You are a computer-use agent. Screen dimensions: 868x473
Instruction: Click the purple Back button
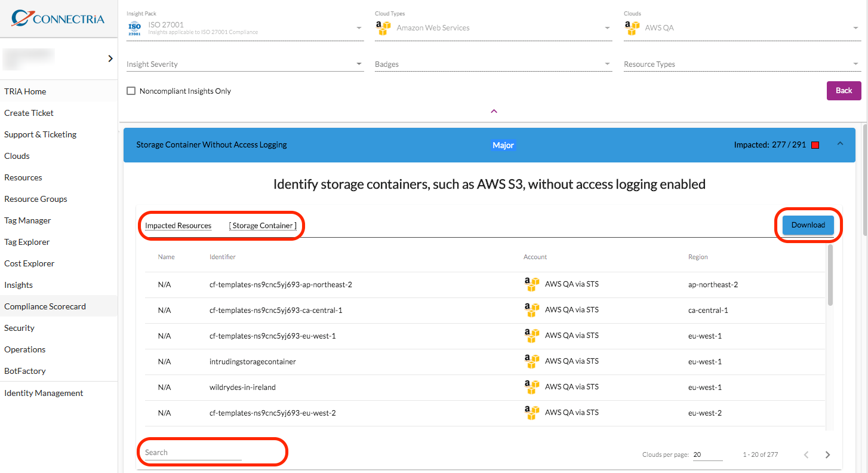click(844, 91)
